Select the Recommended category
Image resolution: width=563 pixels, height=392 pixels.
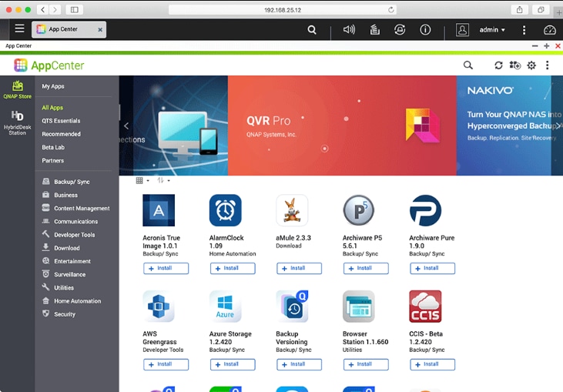coord(61,134)
